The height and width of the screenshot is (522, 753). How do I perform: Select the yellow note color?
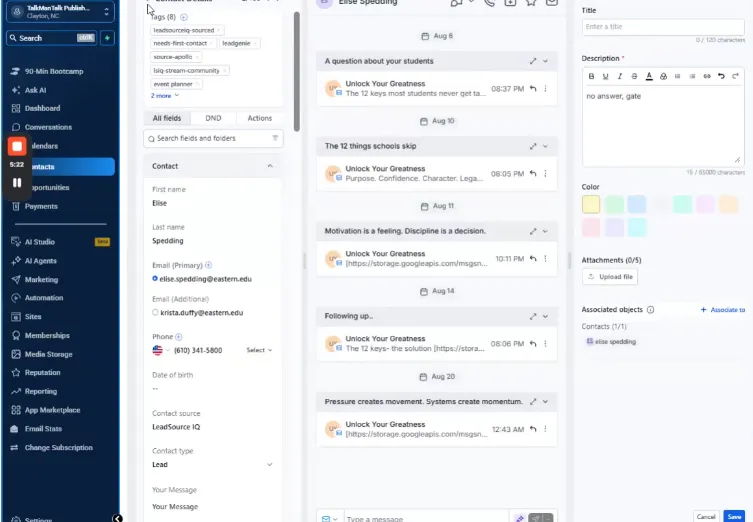(x=591, y=205)
